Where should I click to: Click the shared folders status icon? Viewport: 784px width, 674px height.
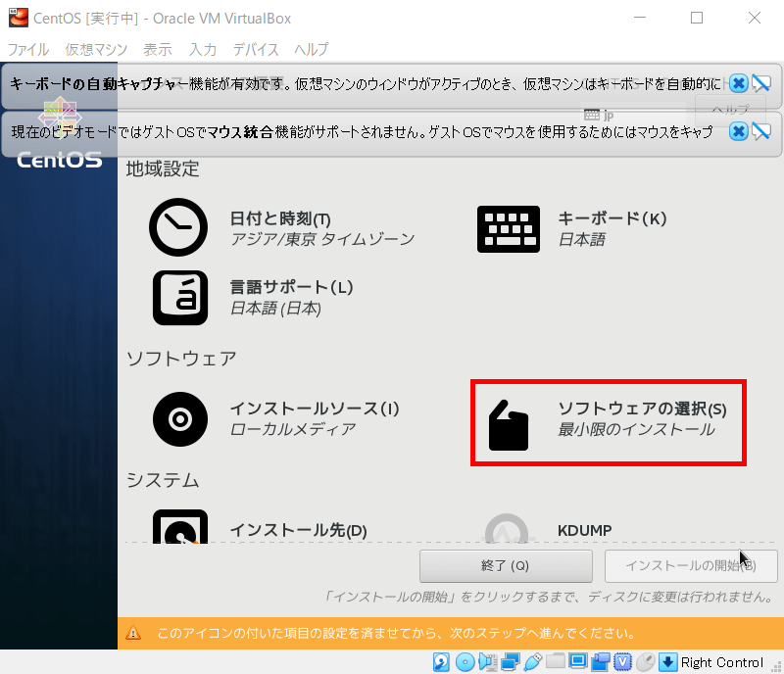555,661
